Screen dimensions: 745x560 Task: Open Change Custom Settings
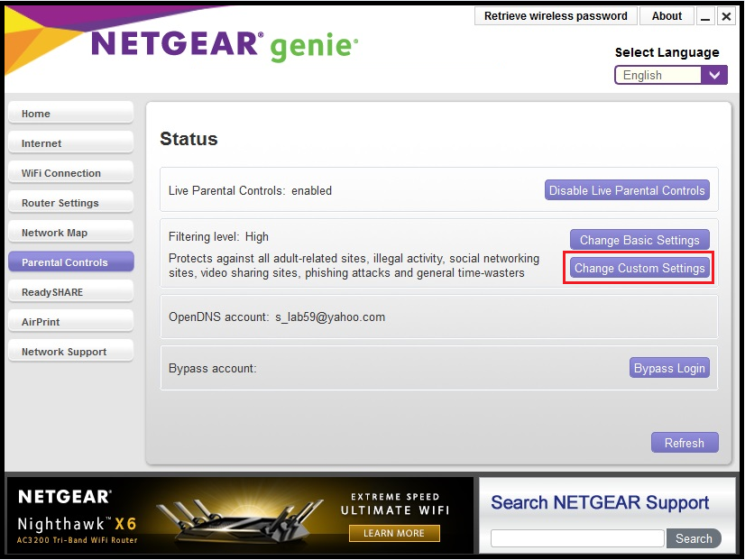(639, 268)
